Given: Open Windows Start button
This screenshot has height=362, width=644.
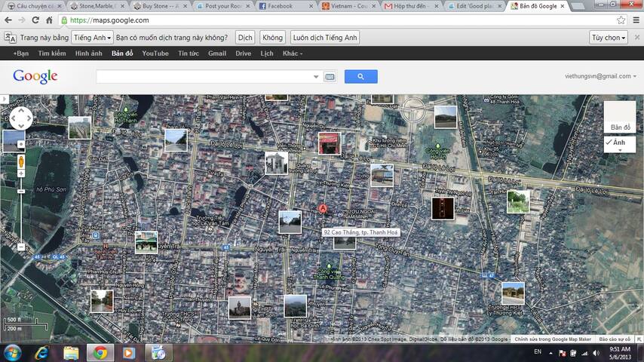Looking at the screenshot, I should 12,353.
